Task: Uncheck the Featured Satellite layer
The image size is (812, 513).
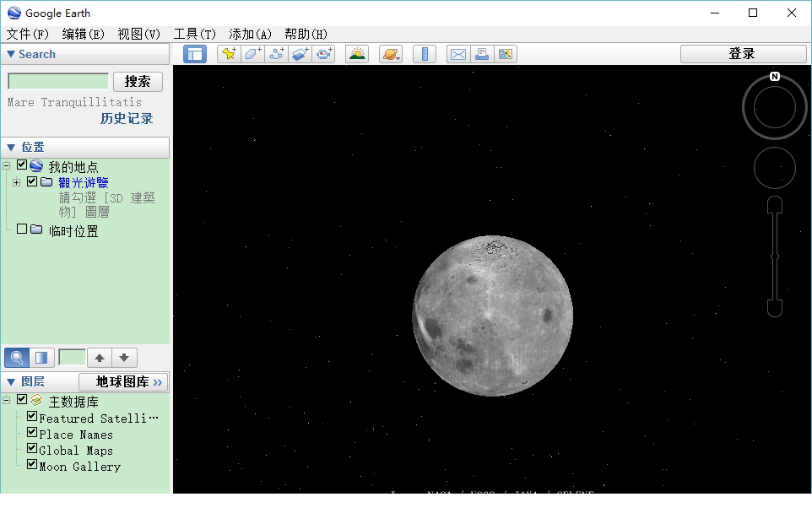Action: click(32, 416)
